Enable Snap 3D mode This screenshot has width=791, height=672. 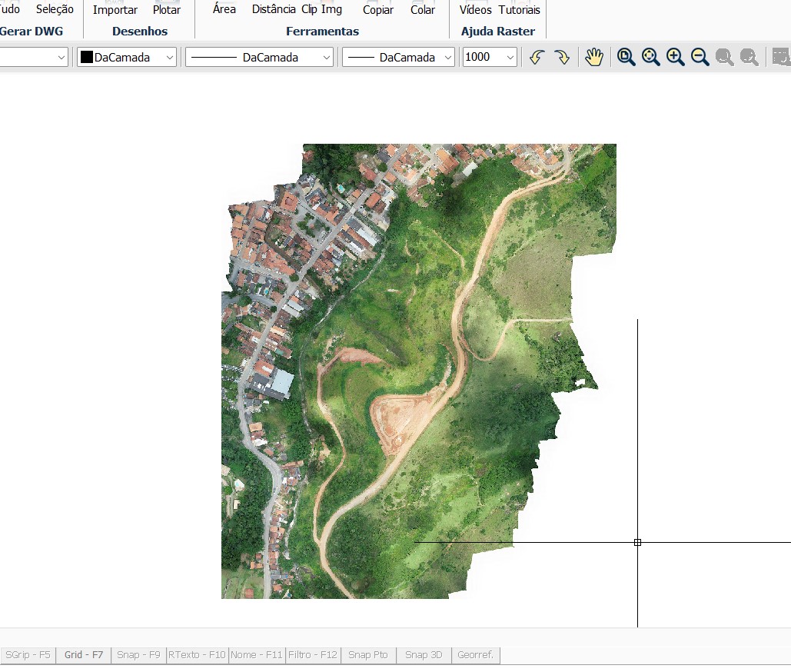(x=423, y=654)
